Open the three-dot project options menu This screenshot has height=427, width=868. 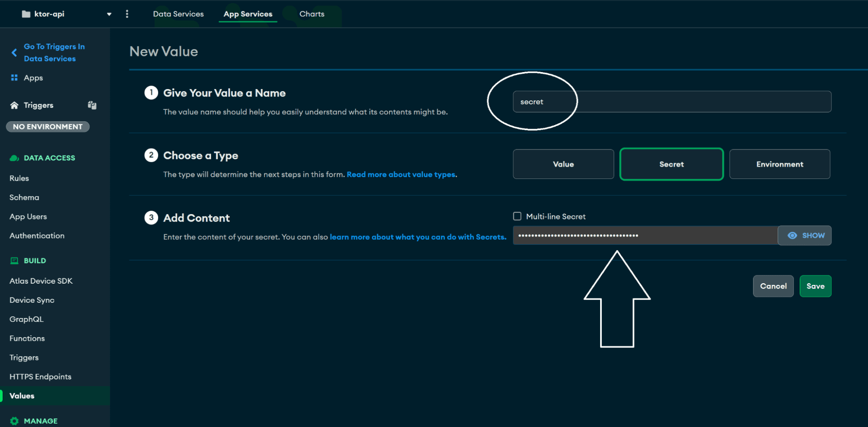point(127,14)
